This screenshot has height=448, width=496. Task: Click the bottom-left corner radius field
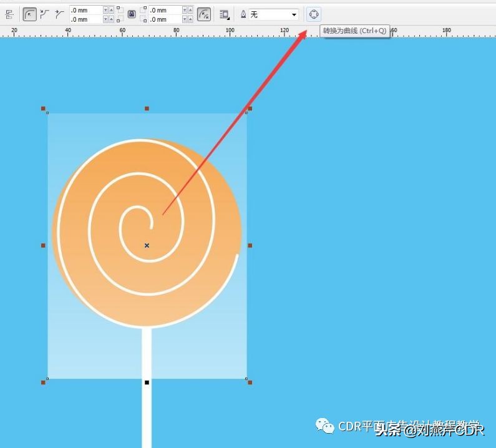tap(86, 19)
